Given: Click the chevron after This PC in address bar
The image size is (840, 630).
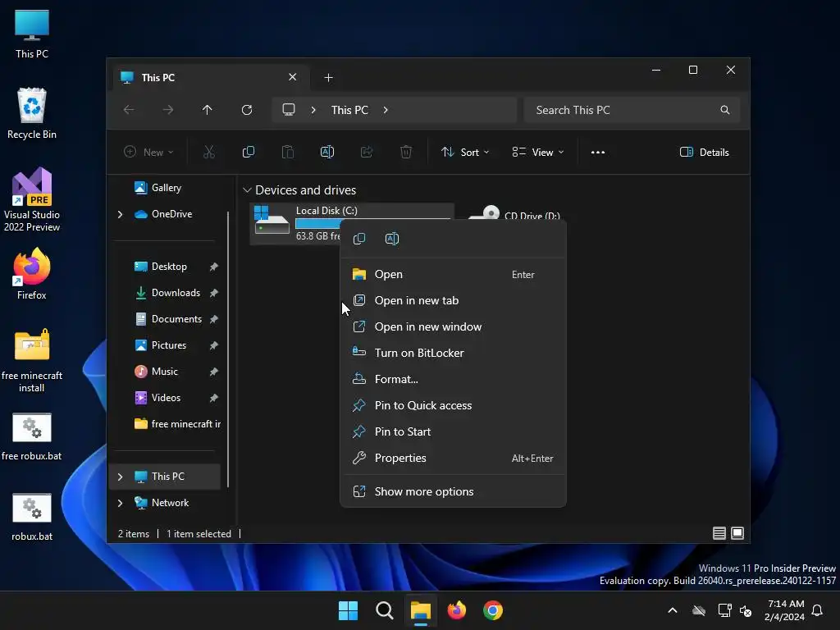Looking at the screenshot, I should coord(386,110).
